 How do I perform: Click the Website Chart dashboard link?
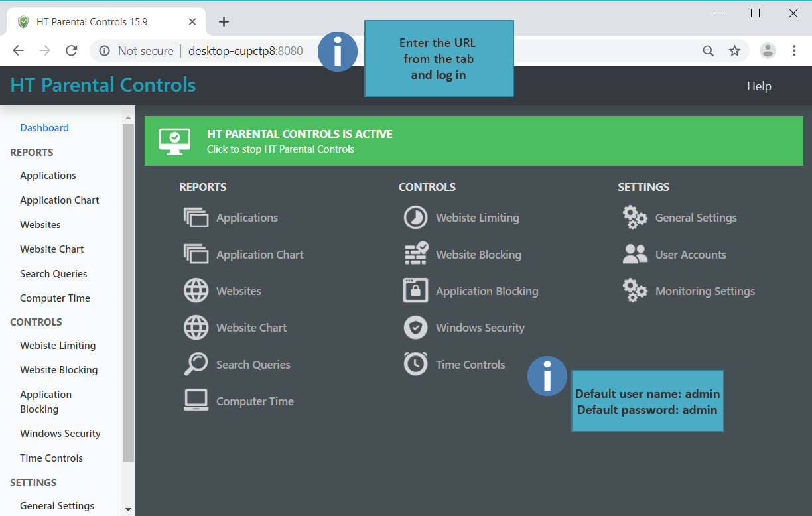tap(251, 328)
